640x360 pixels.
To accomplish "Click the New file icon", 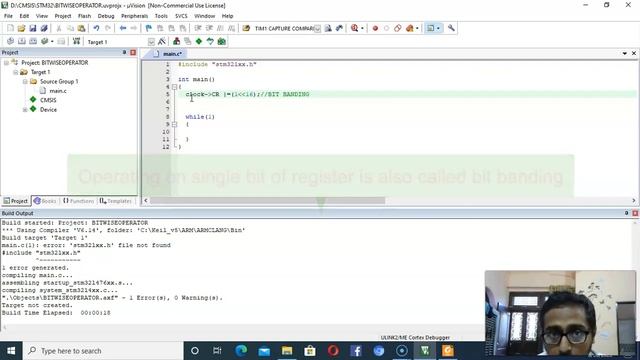I will point(10,28).
